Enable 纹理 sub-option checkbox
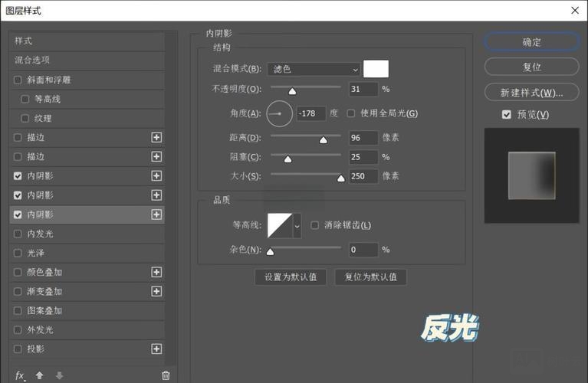The width and height of the screenshot is (588, 383). pyautogui.click(x=25, y=119)
